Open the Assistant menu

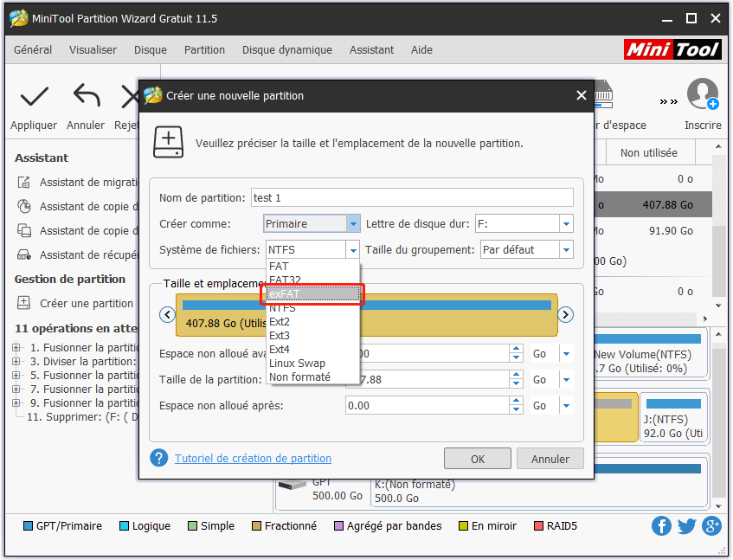(x=371, y=49)
